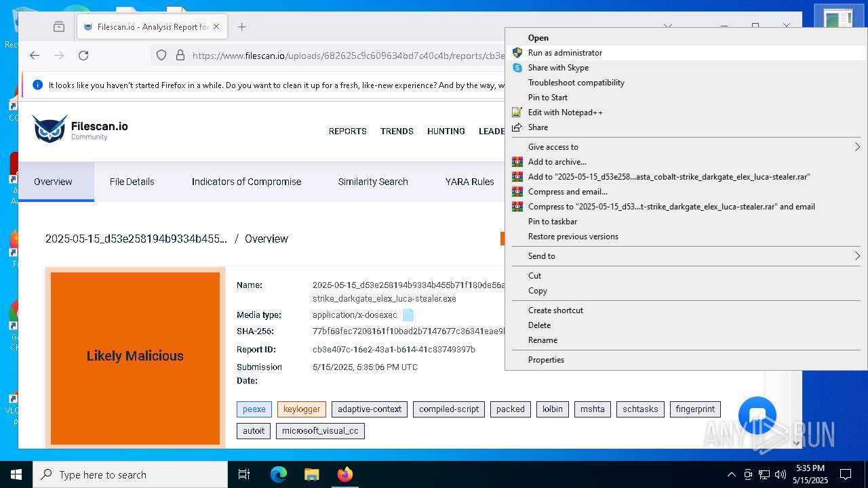Click the Likely Malicious verdict tile

[135, 358]
